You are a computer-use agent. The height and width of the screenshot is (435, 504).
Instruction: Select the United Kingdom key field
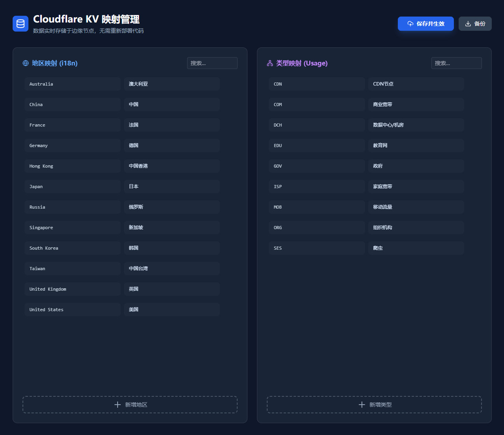(73, 289)
